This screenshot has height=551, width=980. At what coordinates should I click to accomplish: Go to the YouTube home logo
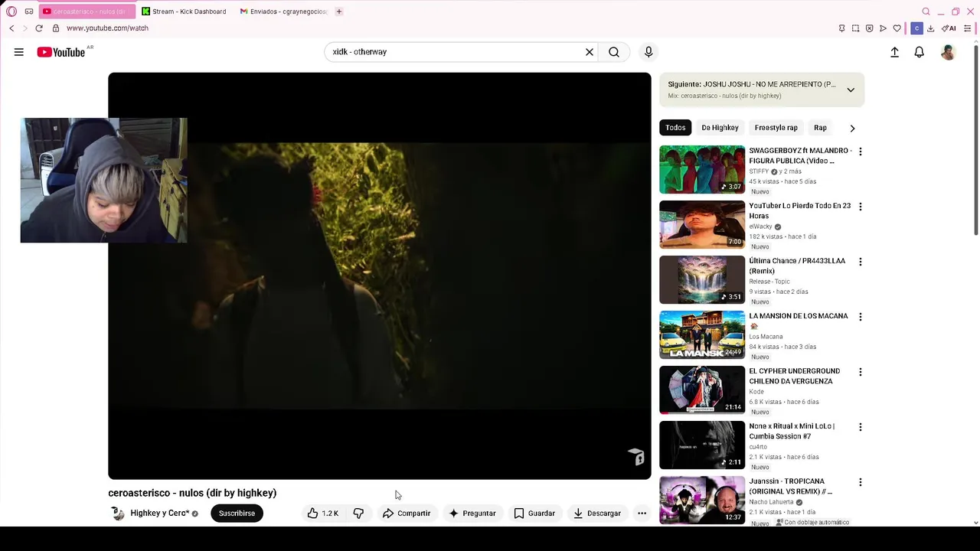(61, 52)
